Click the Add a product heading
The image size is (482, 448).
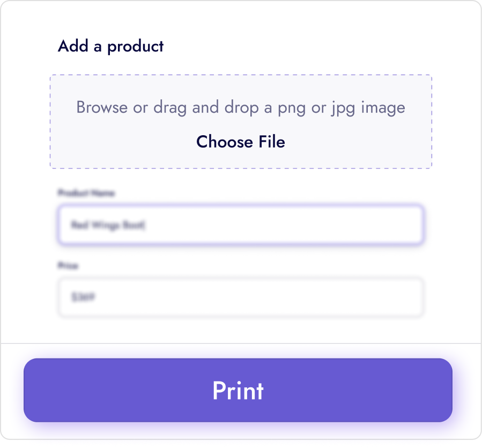tap(110, 47)
